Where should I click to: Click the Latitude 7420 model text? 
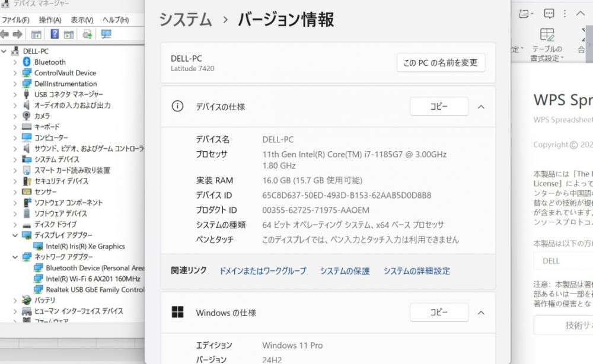(x=193, y=69)
